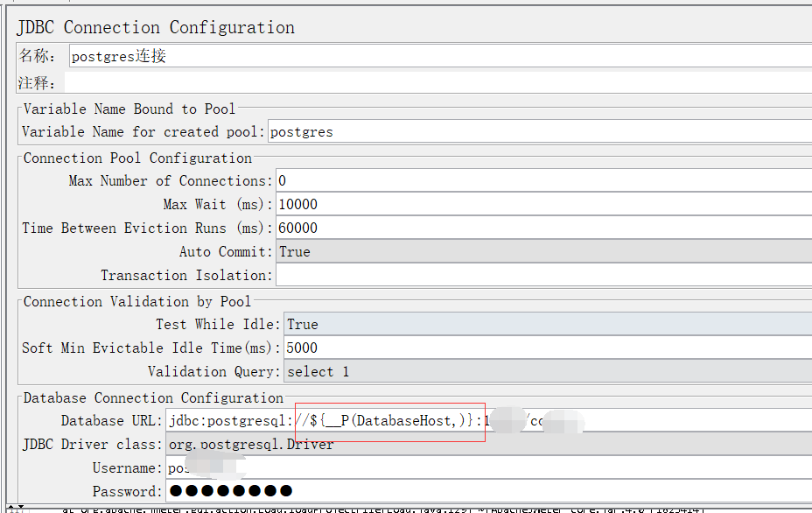Click the 'Auto Commit:' label

pyautogui.click(x=226, y=252)
